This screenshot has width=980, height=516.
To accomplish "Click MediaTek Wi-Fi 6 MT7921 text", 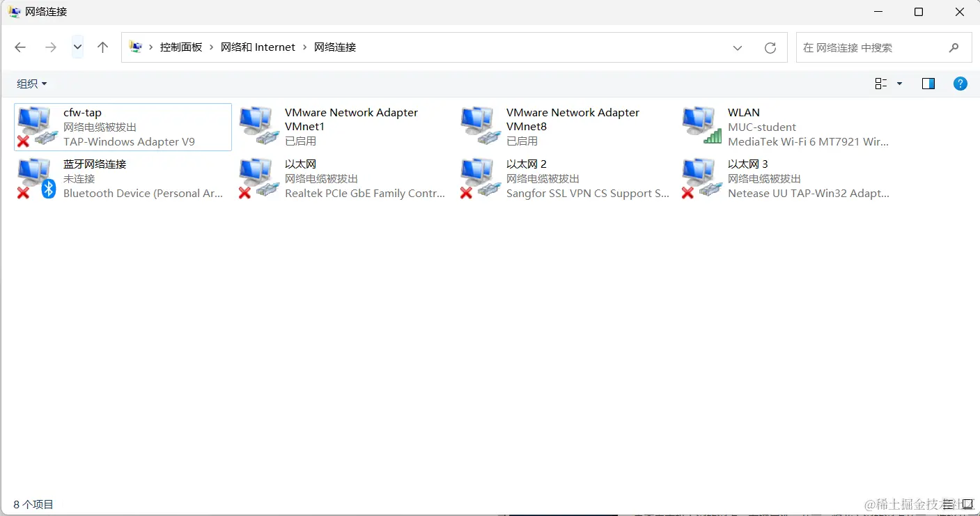I will (x=808, y=141).
